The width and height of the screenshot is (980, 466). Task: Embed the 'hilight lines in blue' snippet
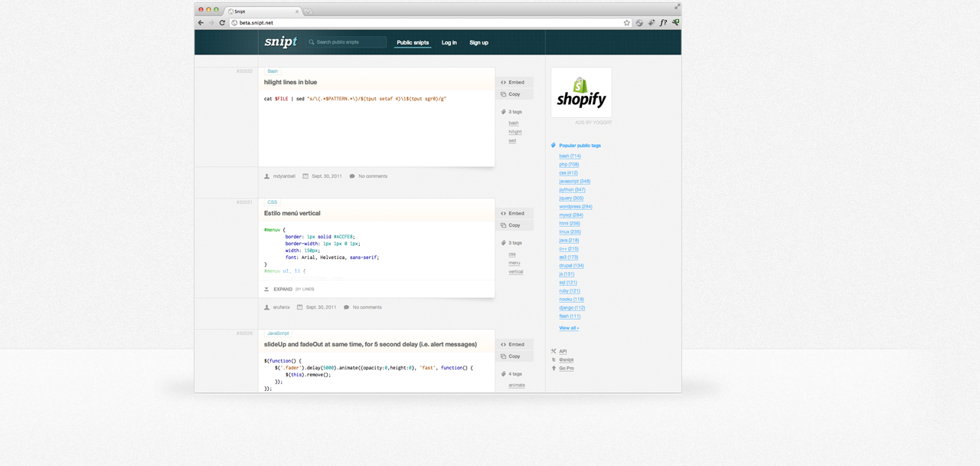coord(513,82)
